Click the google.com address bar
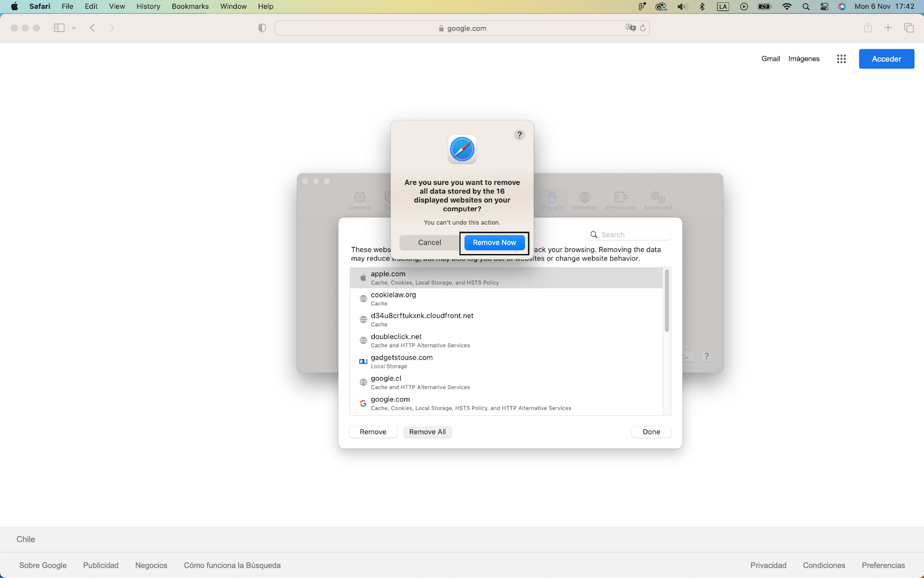The image size is (924, 578). (462, 28)
